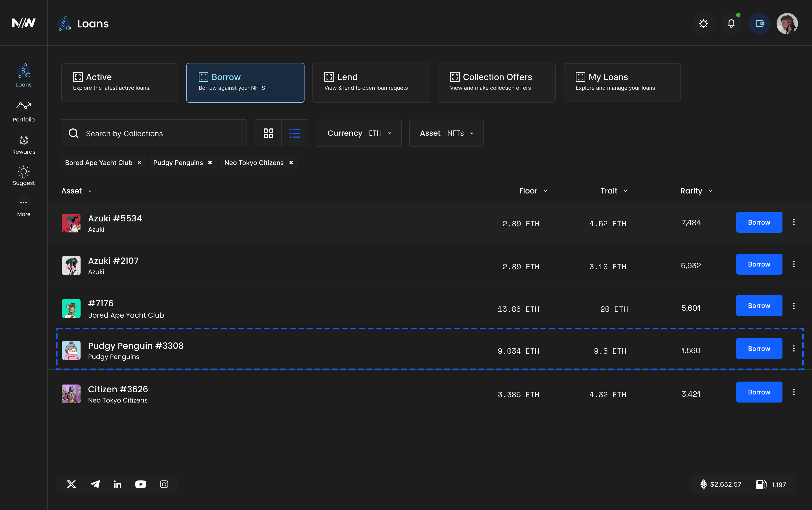Open the YouTube social link

pos(140,484)
